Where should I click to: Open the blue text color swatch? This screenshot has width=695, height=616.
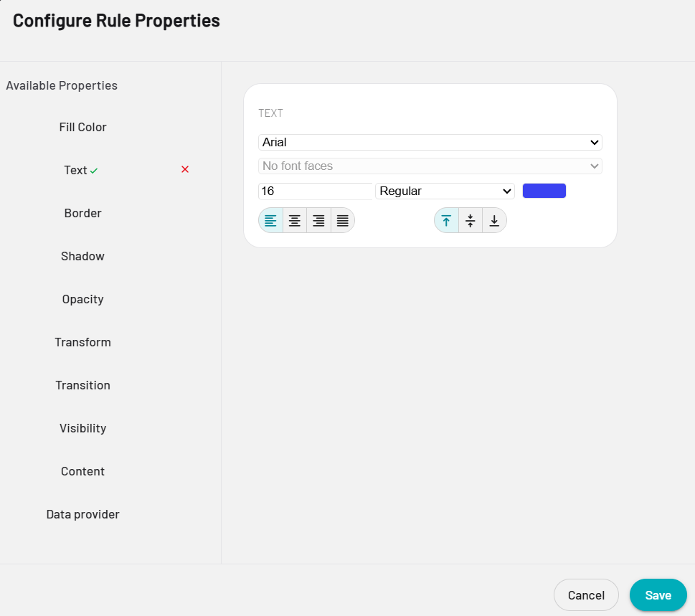coord(544,191)
